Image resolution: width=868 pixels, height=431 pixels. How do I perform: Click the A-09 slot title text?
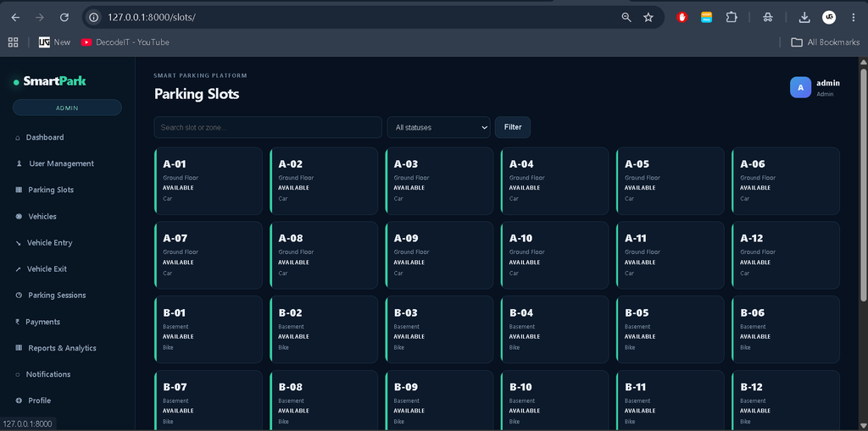tap(406, 239)
